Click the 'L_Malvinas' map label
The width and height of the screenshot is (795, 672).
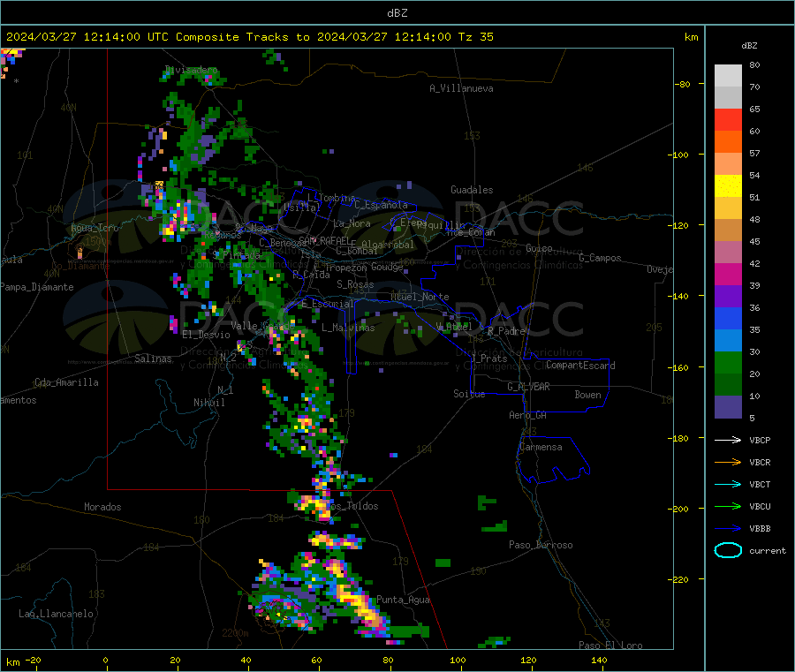click(348, 328)
